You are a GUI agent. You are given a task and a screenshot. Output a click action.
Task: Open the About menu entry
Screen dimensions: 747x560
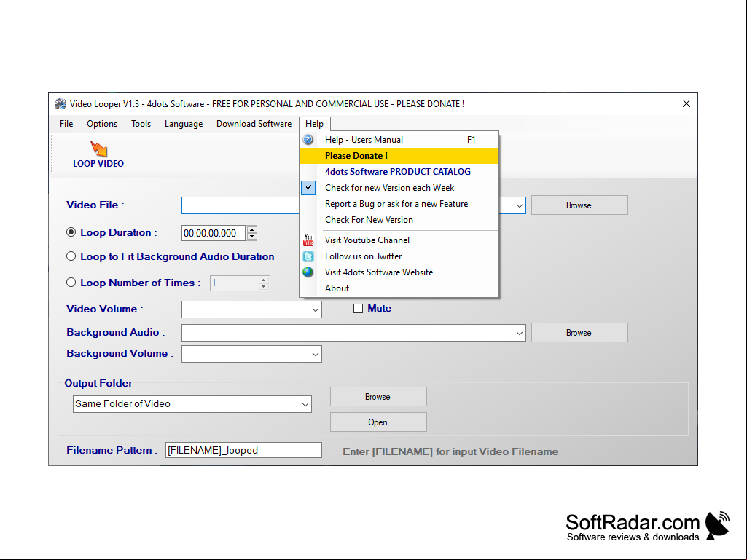click(399, 288)
